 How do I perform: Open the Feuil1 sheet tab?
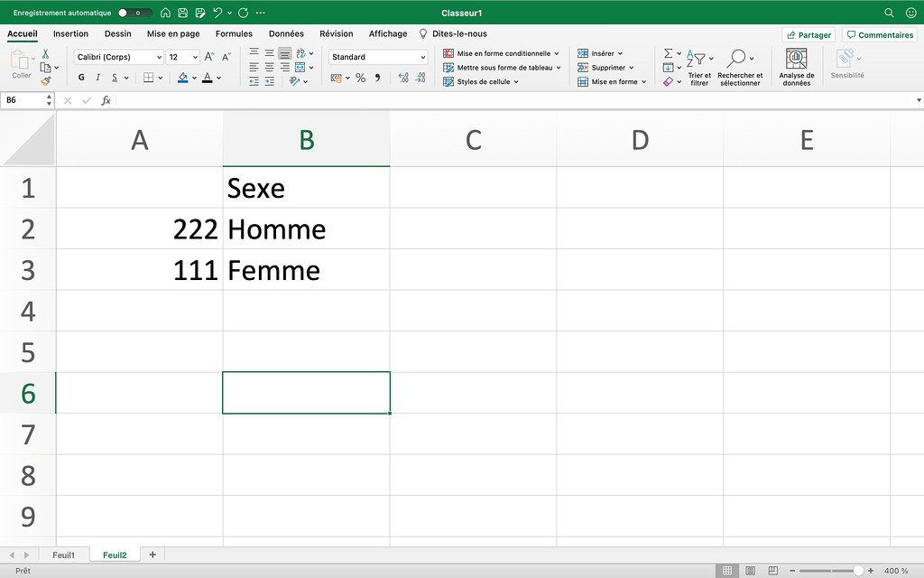click(x=64, y=555)
